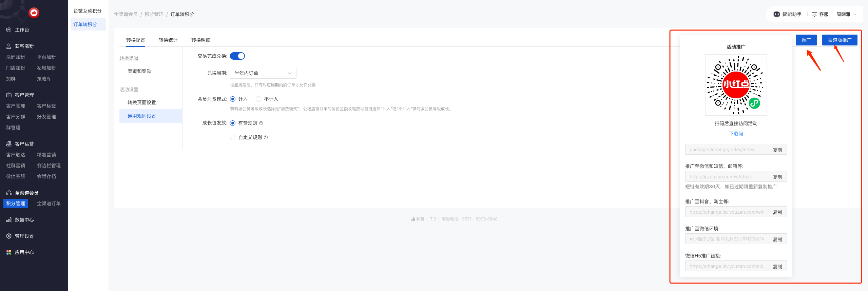Open 客服 chat icon in header
This screenshot has width=868, height=291.
[x=814, y=14]
